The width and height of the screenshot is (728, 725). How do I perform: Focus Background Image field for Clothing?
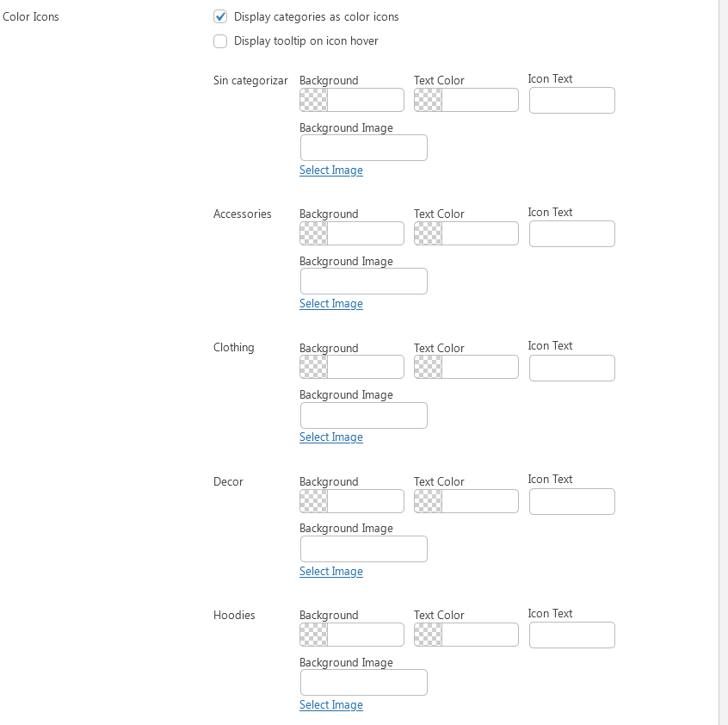pyautogui.click(x=363, y=415)
